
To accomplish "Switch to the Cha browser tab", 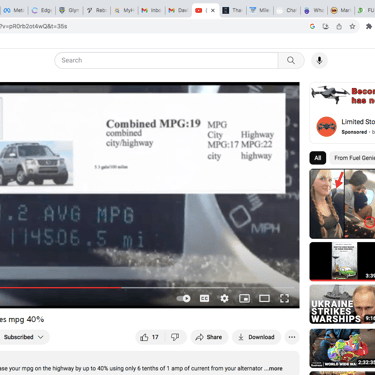I will pos(287,11).
